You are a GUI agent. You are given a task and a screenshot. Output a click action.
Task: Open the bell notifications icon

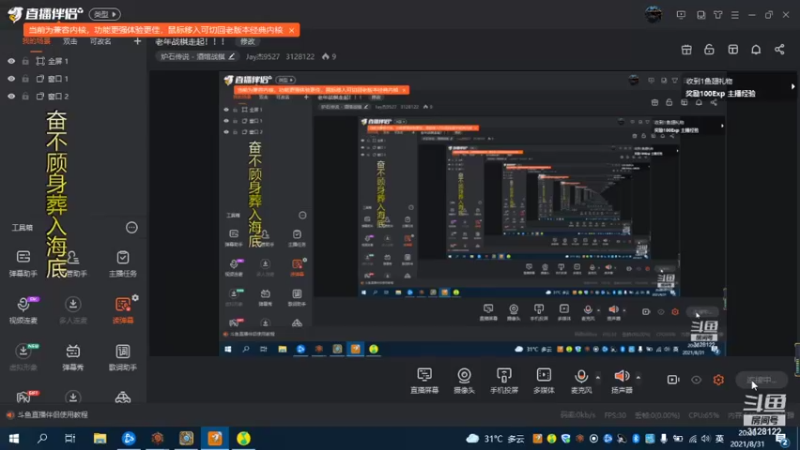coord(756,49)
